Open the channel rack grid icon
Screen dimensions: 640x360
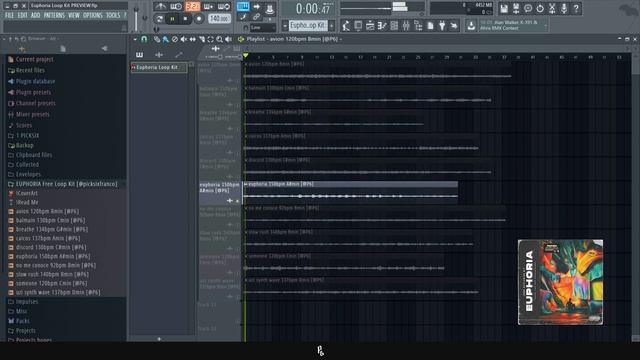coord(394,26)
